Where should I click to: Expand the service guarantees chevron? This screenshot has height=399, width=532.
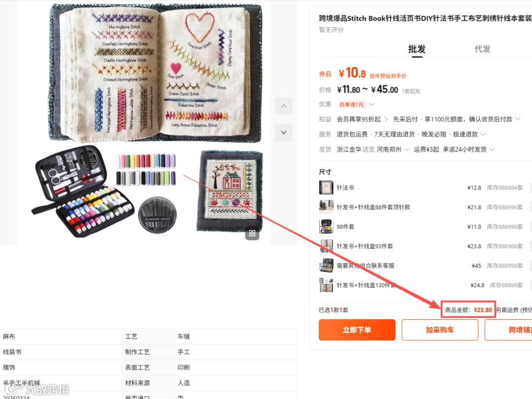coord(484,134)
